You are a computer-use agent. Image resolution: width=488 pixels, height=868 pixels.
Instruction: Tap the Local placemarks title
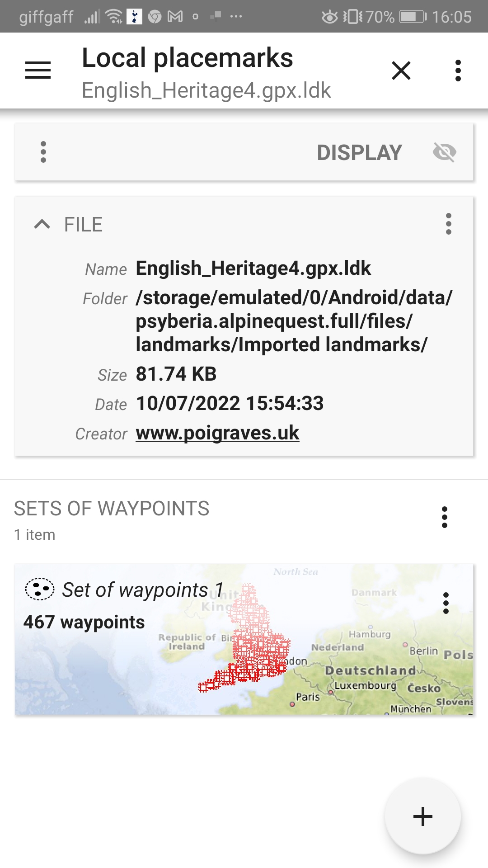coord(187,58)
